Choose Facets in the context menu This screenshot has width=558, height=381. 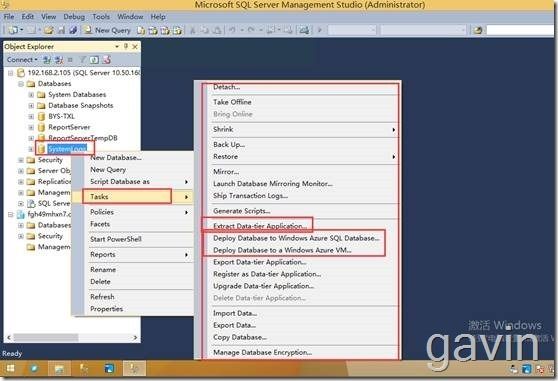pos(100,224)
